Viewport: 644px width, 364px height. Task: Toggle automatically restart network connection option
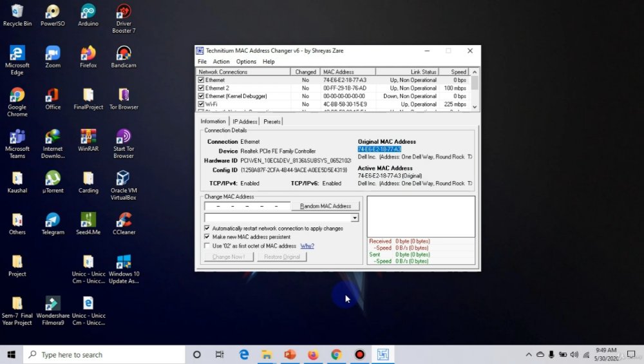pos(207,228)
